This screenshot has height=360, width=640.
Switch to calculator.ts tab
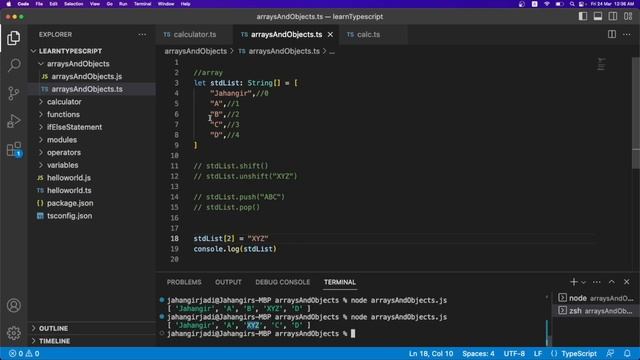[195, 35]
